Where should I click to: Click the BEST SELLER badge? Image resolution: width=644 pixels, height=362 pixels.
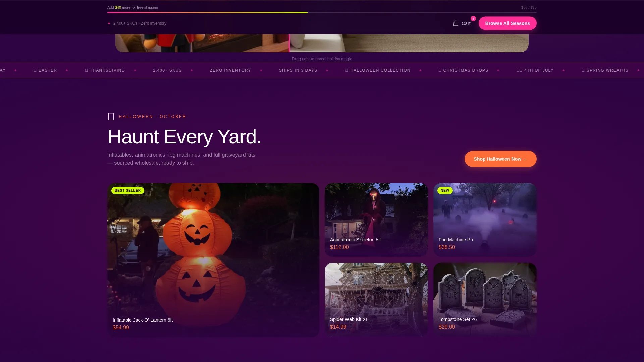point(128,190)
